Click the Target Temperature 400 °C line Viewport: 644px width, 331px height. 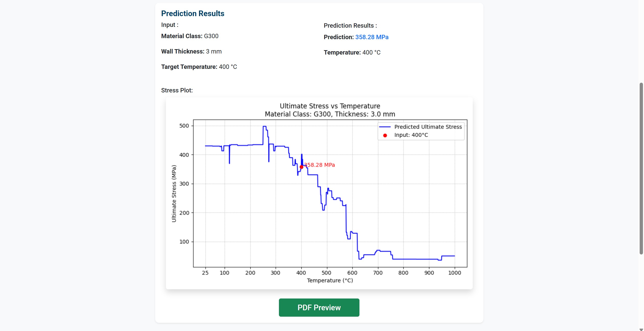[199, 67]
